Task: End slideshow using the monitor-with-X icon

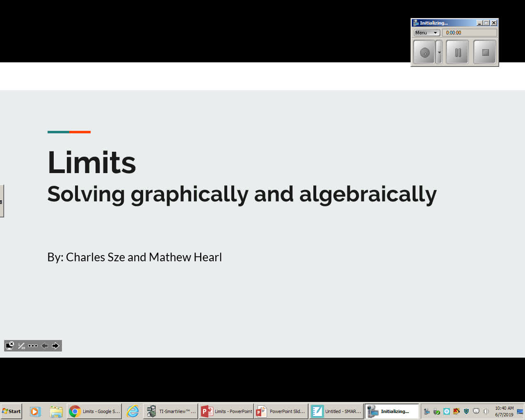Action: (x=9, y=346)
